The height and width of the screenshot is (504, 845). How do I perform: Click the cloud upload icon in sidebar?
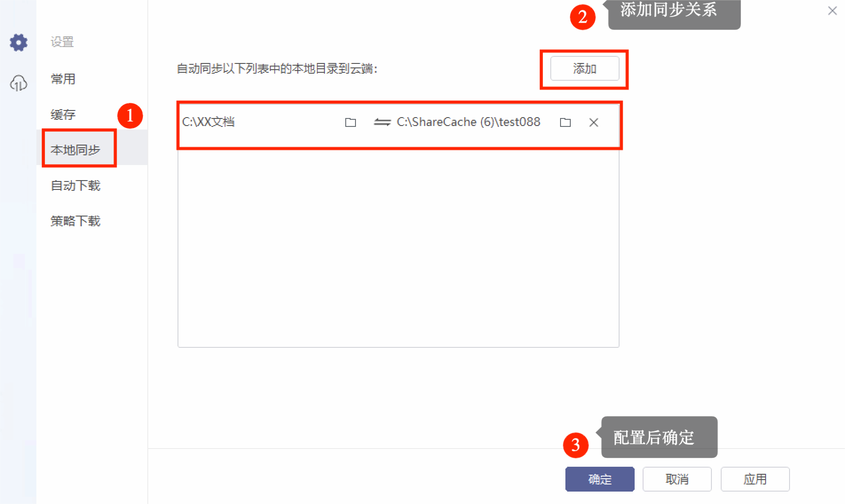19,83
